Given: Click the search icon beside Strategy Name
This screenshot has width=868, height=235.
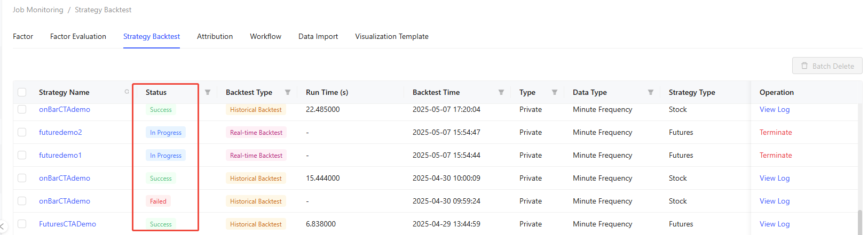Looking at the screenshot, I should click(127, 92).
